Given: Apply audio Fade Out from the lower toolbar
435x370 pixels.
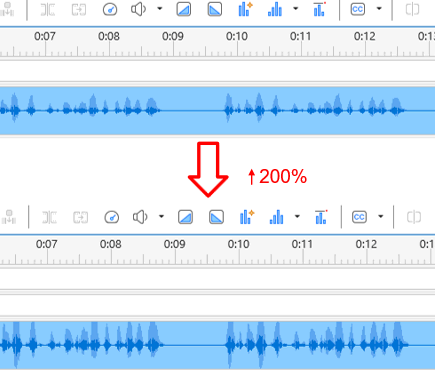Looking at the screenshot, I should [216, 217].
